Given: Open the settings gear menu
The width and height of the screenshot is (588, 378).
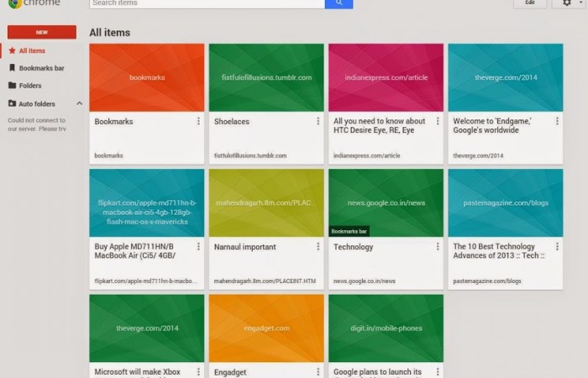Looking at the screenshot, I should [x=568, y=3].
